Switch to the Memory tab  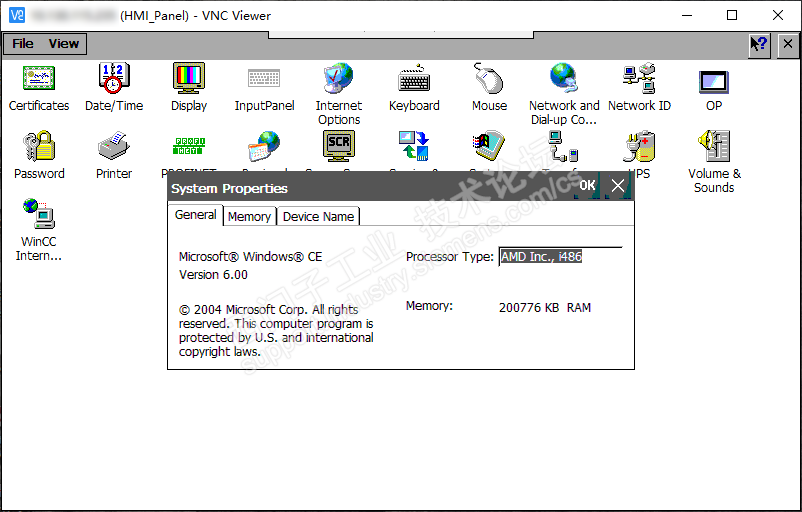pyautogui.click(x=250, y=216)
